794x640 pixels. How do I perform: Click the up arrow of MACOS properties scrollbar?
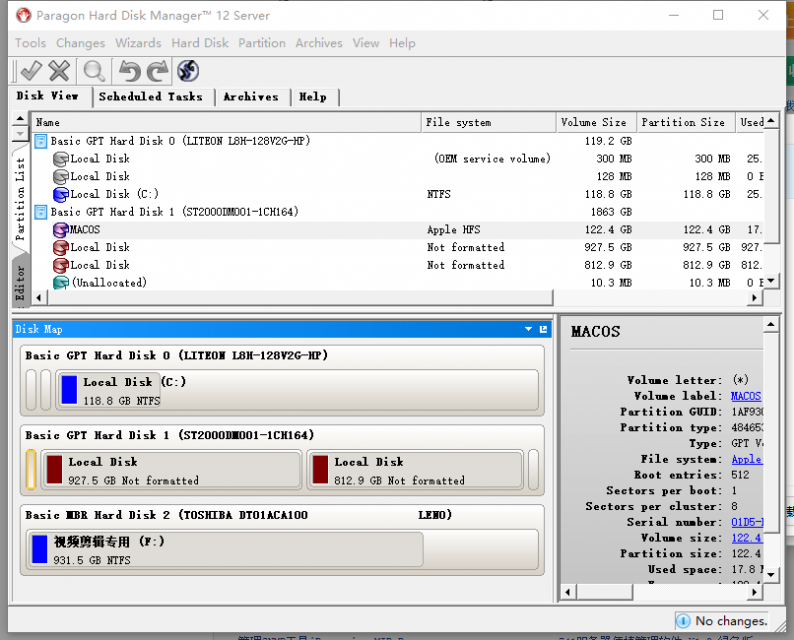771,324
